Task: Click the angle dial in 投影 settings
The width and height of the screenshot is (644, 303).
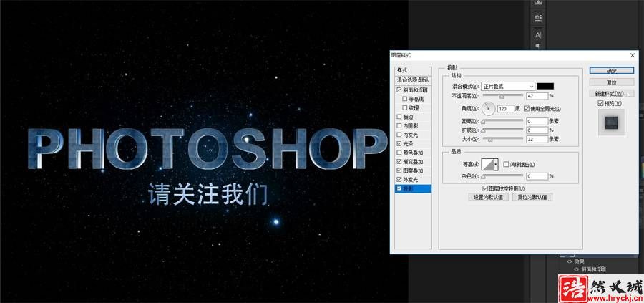Action: 488,109
